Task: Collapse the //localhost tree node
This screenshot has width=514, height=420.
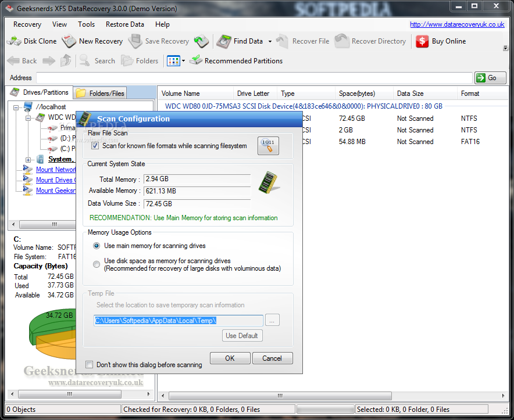Action: click(16, 107)
